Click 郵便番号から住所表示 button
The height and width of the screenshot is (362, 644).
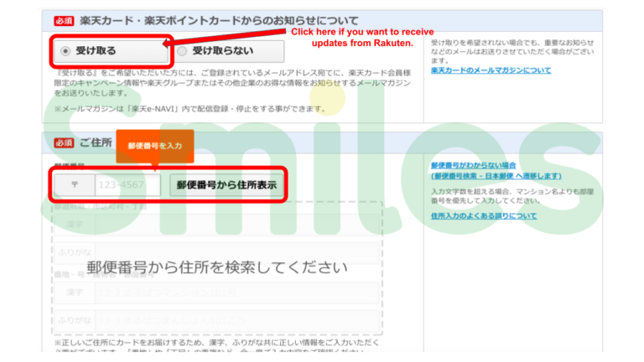click(x=226, y=184)
